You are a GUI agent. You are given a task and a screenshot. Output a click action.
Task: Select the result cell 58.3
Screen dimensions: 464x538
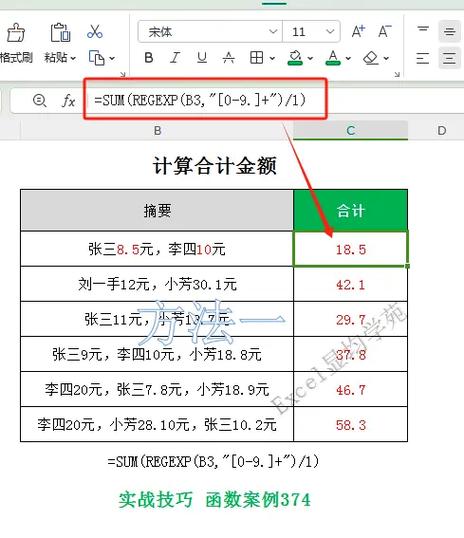[x=350, y=424]
